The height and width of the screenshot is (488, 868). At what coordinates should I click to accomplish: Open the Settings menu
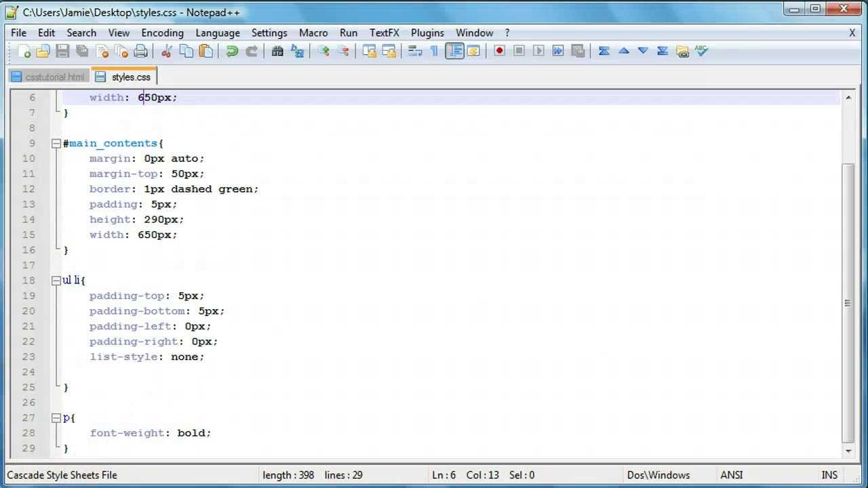pos(269,33)
